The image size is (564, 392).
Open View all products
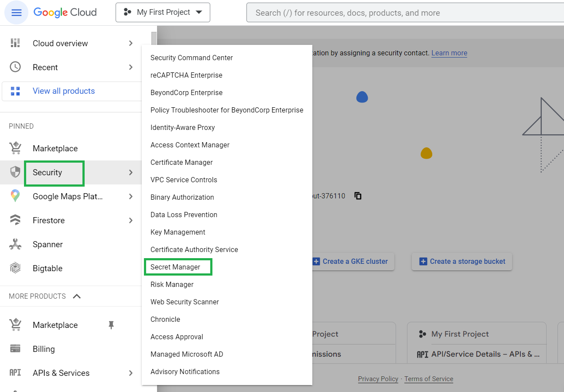tap(64, 91)
